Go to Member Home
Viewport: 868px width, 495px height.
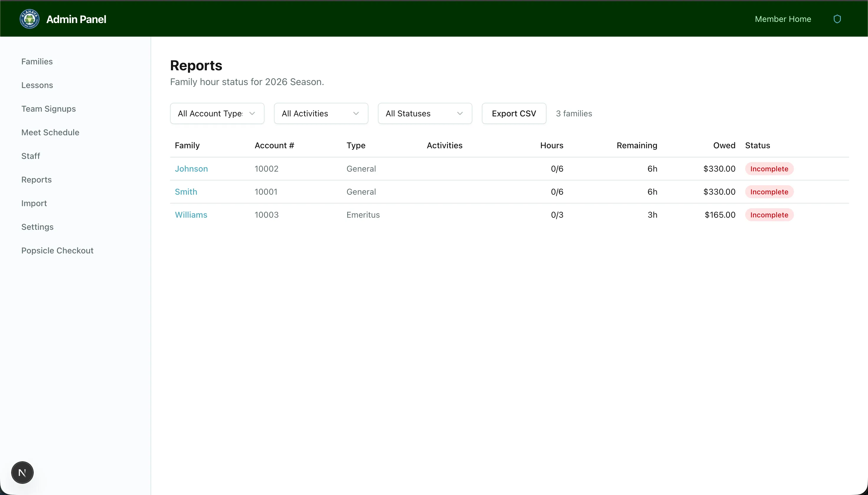pyautogui.click(x=783, y=19)
